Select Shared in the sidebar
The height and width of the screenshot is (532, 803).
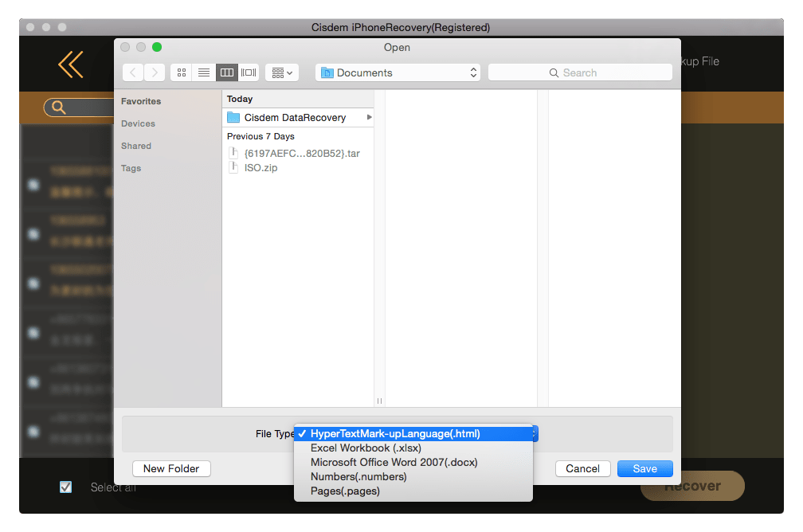[x=135, y=146]
